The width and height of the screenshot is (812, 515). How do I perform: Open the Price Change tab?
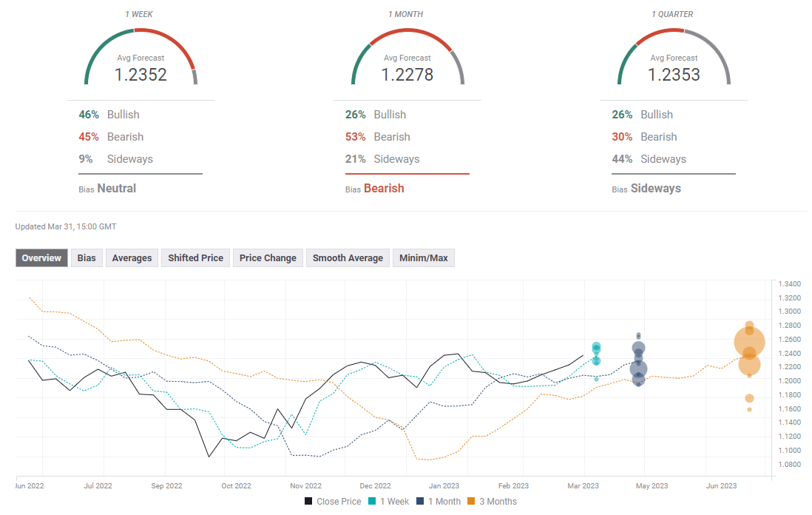point(268,257)
